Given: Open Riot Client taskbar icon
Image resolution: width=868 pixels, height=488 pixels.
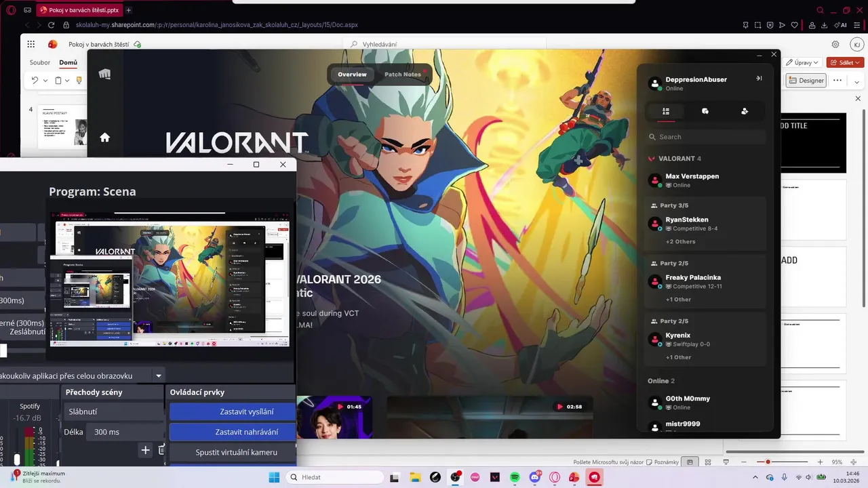Looking at the screenshot, I should (595, 477).
